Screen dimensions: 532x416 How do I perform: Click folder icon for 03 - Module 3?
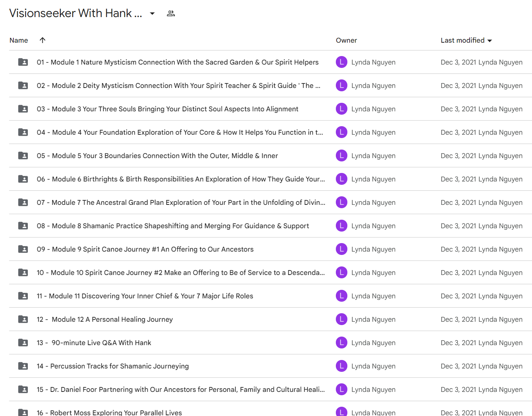[x=23, y=109]
